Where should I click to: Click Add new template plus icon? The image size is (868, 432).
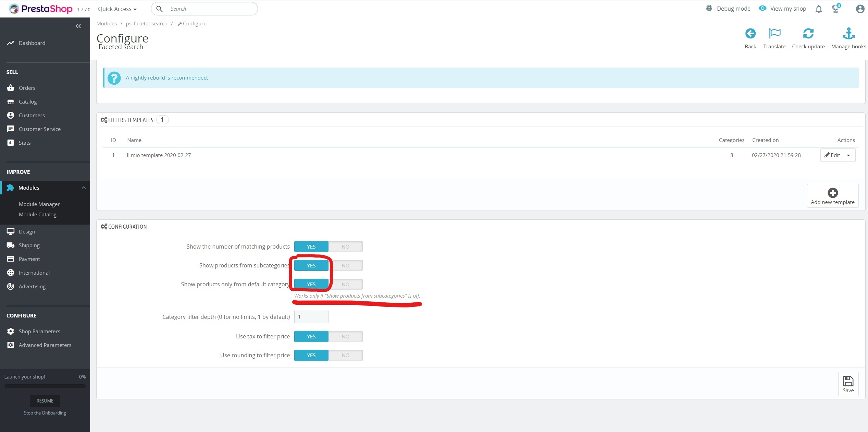[832, 193]
